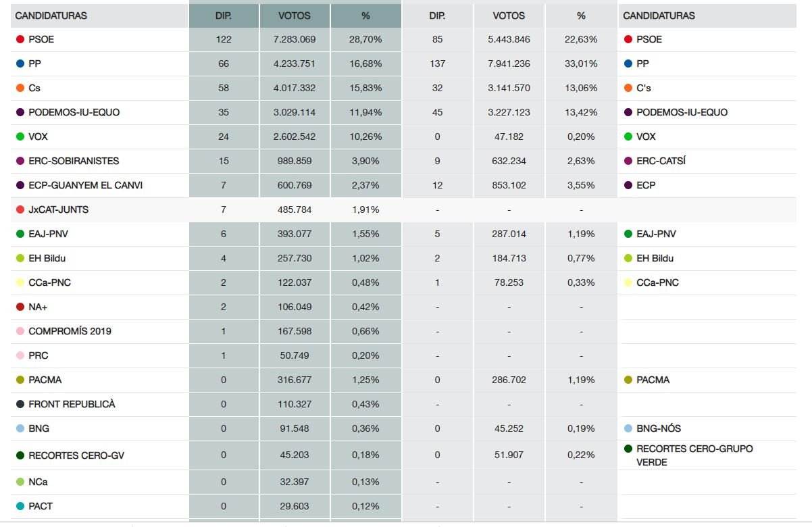Click the light blue dot beside BNG-NÓS
Image resolution: width=812 pixels, height=527 pixels.
(x=628, y=428)
